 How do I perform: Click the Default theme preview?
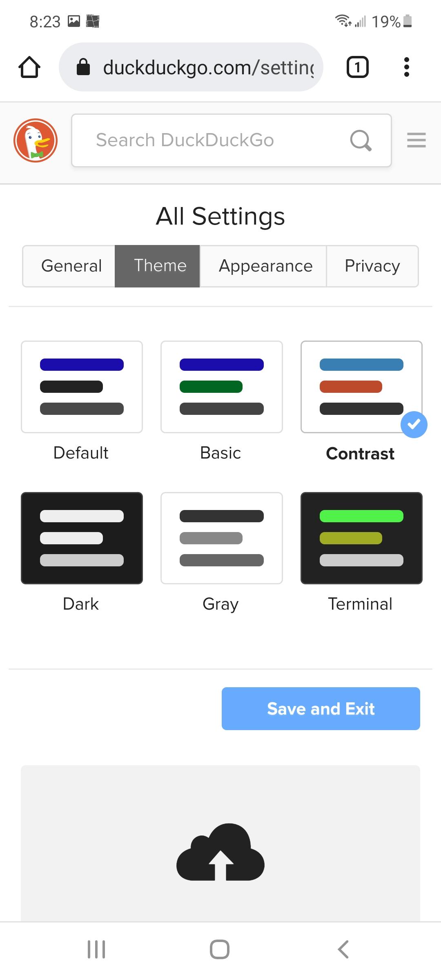(x=82, y=387)
